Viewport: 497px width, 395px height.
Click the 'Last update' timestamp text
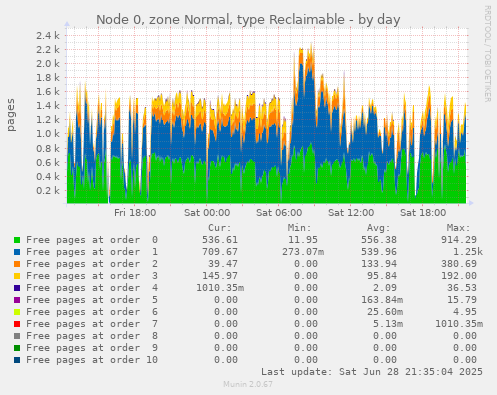click(x=372, y=372)
